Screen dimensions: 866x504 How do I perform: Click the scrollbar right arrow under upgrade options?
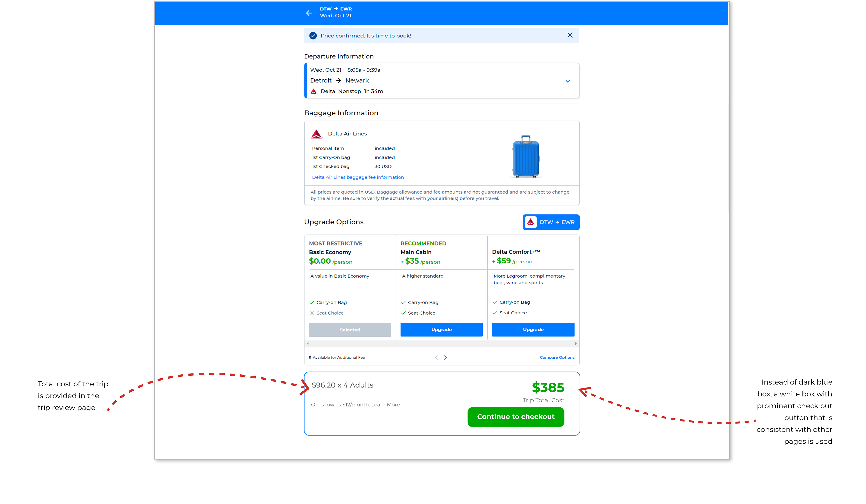[x=576, y=343]
